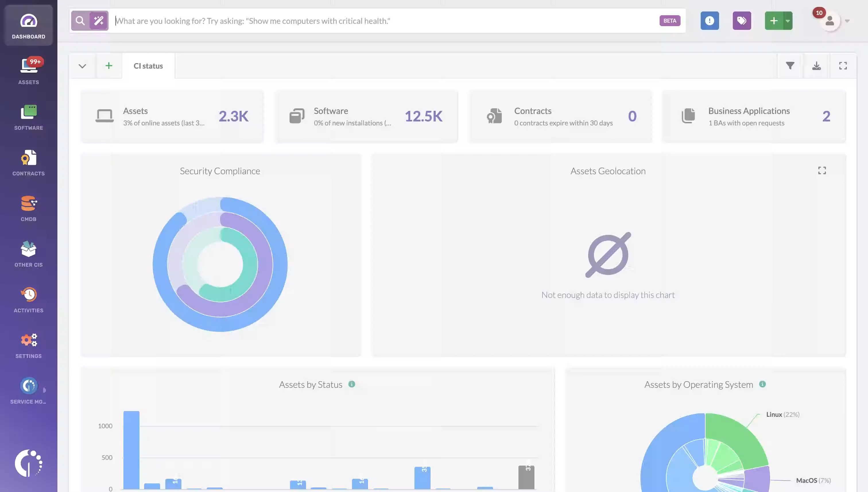Expand the dashboard list chevron
This screenshot has width=868, height=492.
[x=82, y=65]
